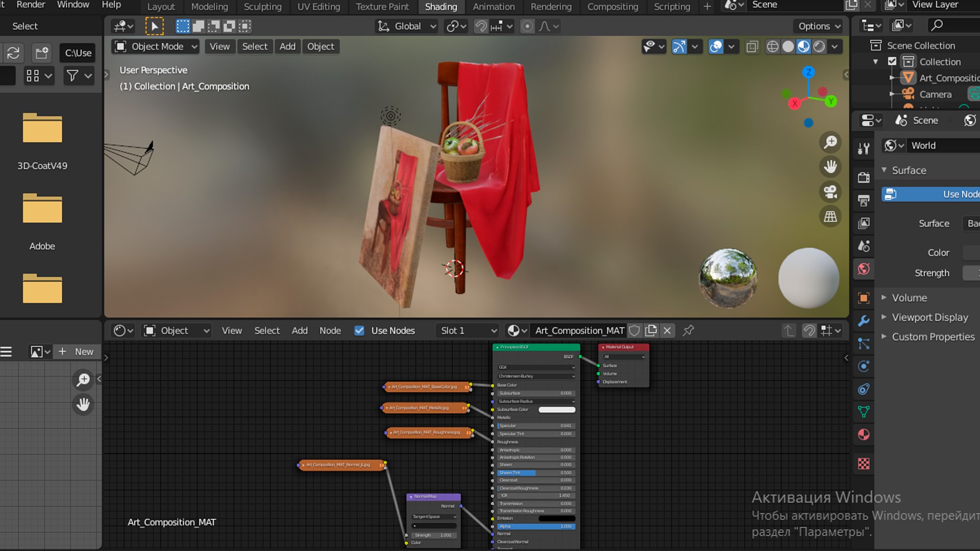Select the tweak cursor tool icon
980x551 pixels.
click(x=154, y=26)
